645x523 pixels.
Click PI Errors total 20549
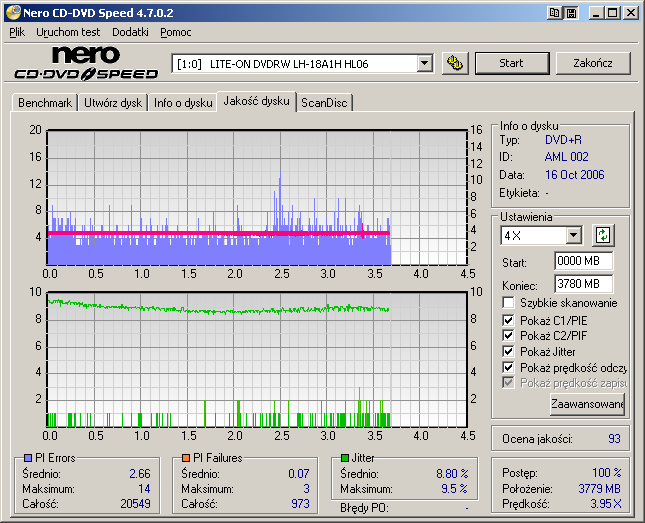pyautogui.click(x=135, y=504)
